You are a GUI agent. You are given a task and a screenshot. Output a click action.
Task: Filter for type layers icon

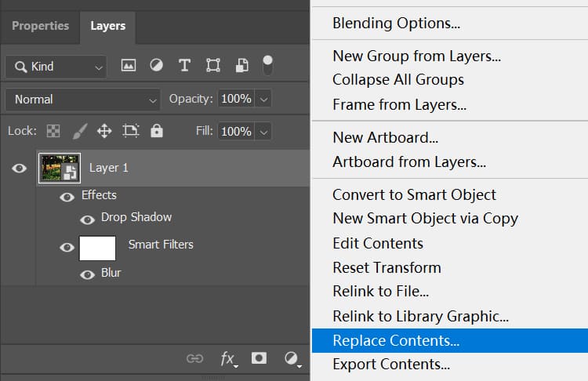[184, 66]
